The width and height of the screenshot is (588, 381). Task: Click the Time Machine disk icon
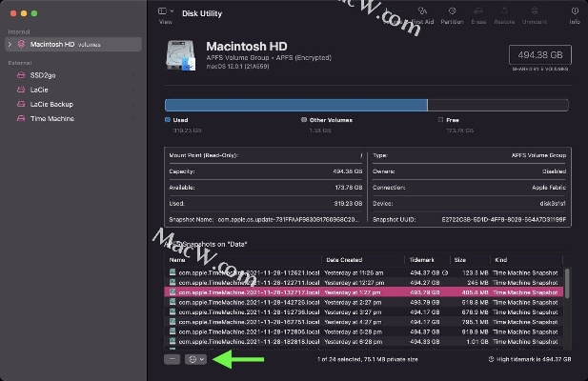[x=21, y=119]
